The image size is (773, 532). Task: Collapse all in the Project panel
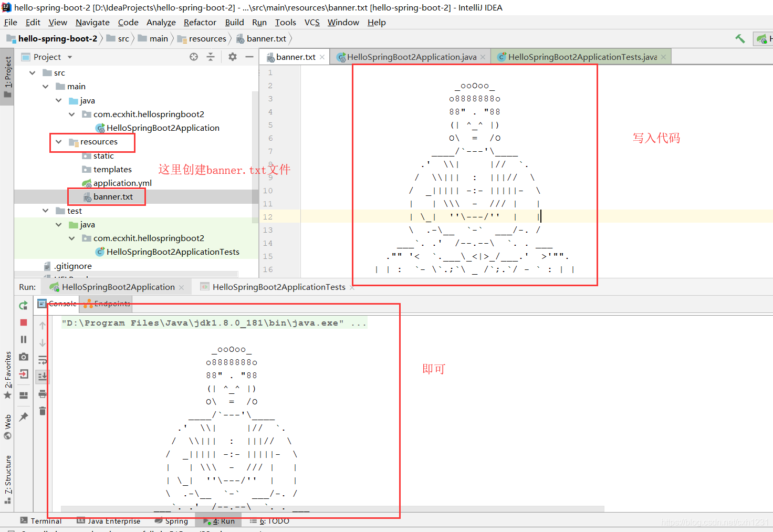coord(211,57)
